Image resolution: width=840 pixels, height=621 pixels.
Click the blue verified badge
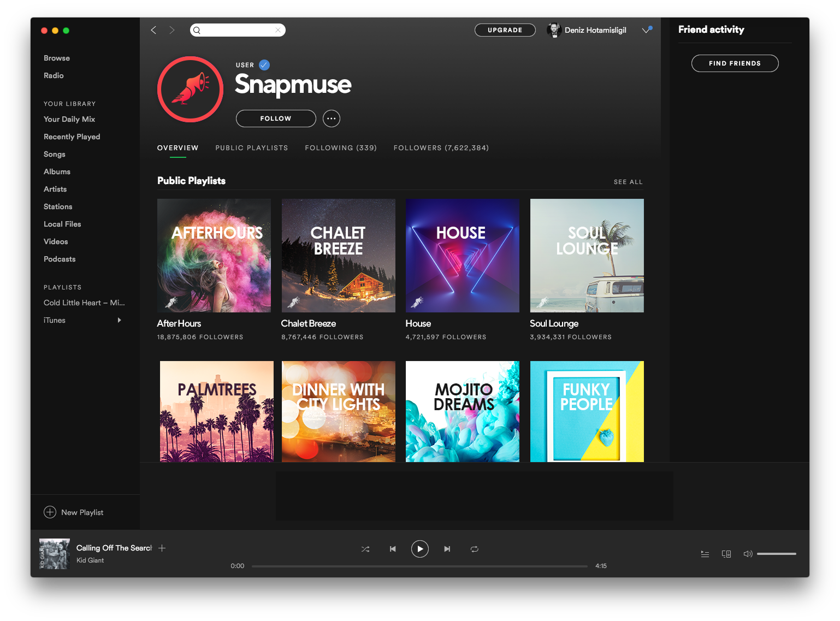264,65
